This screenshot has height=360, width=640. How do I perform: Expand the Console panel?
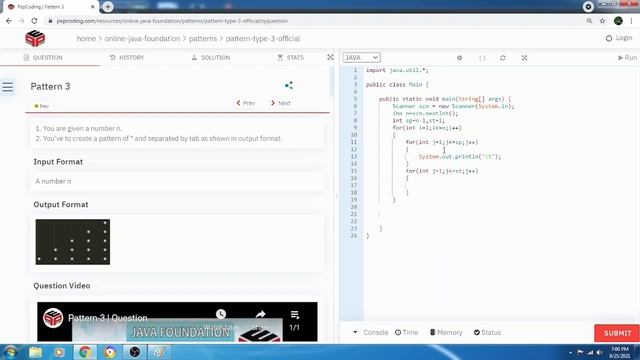point(371,332)
